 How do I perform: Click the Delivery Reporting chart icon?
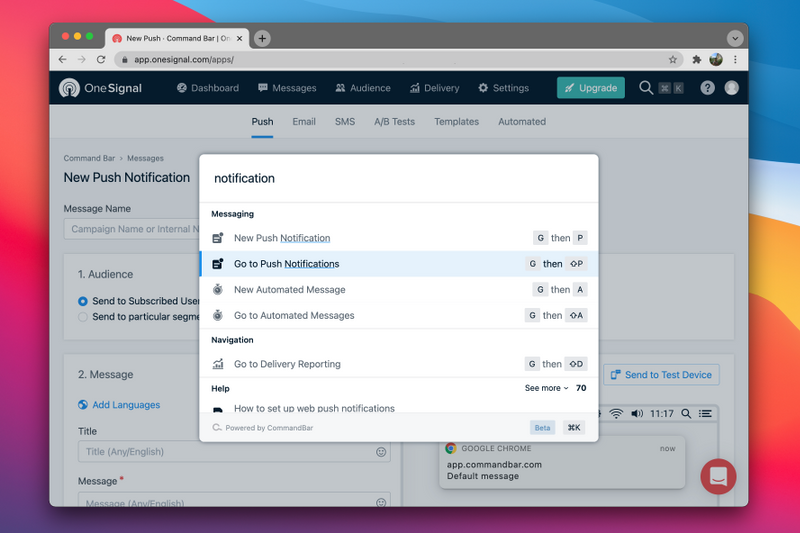tap(218, 364)
